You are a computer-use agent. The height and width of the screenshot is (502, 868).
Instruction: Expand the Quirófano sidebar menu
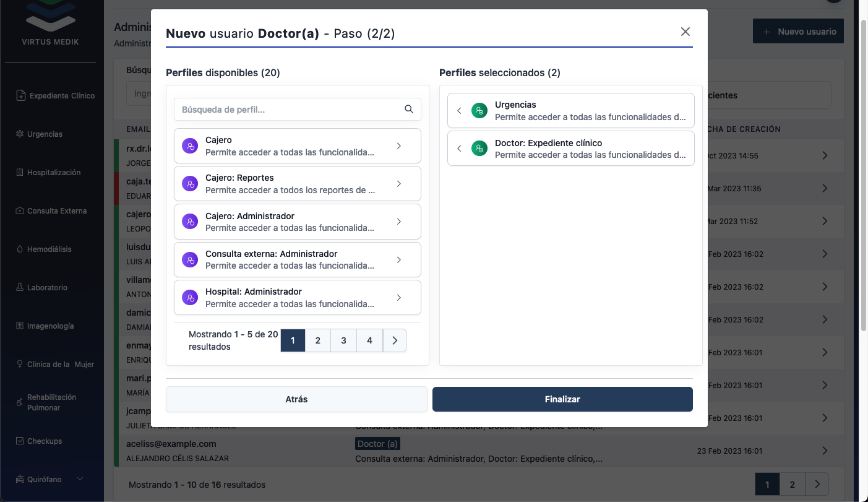[80, 479]
